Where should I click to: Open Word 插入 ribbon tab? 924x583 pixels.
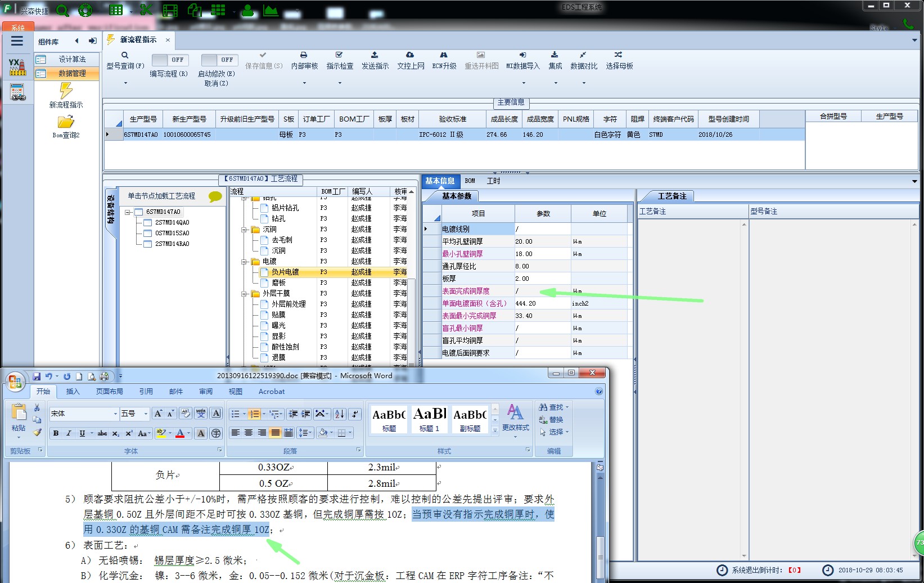(73, 392)
